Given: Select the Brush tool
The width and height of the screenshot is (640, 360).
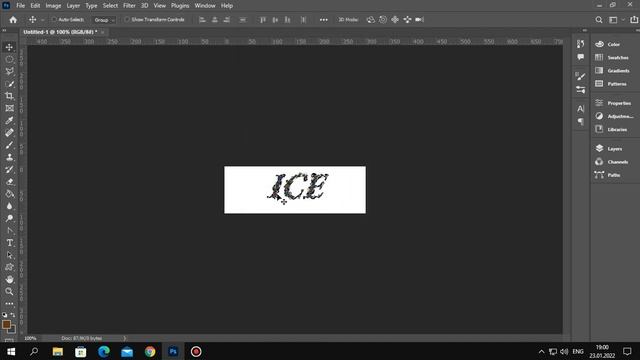Looking at the screenshot, I should pos(9,145).
